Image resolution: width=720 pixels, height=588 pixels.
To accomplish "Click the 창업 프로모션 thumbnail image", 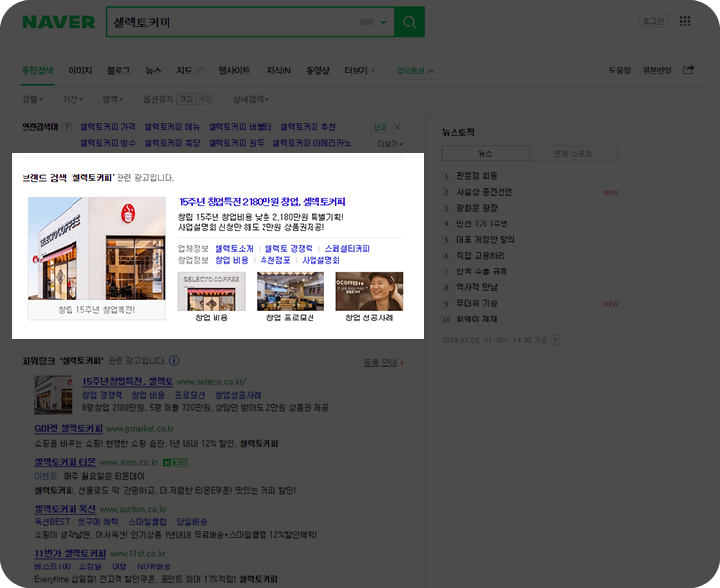I will (x=290, y=292).
